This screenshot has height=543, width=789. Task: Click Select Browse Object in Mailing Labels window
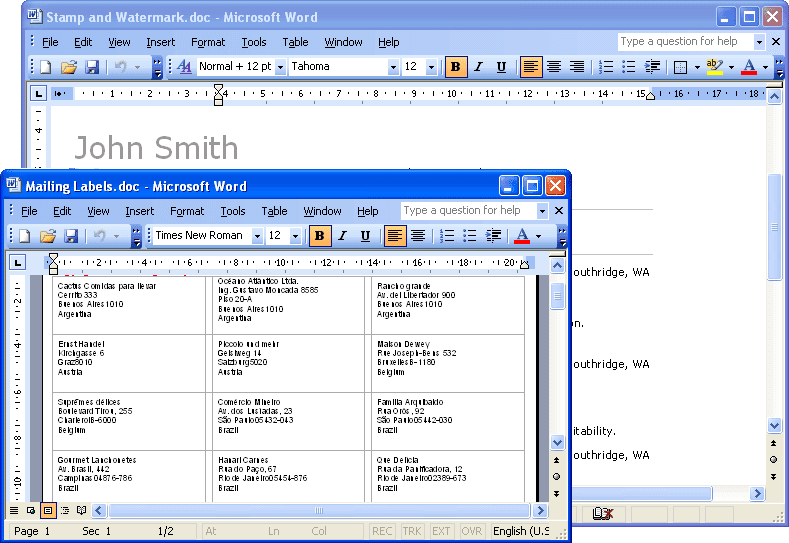tap(557, 476)
